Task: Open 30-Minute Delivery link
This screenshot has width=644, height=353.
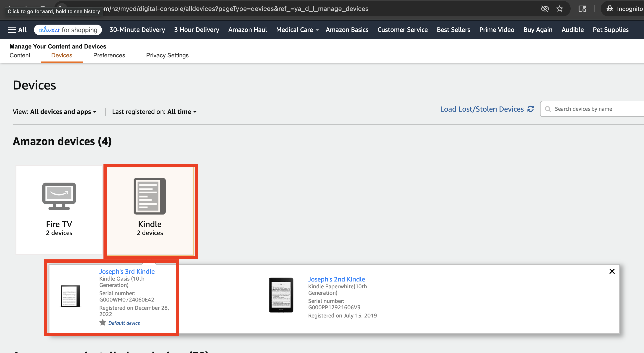Action: (x=137, y=30)
